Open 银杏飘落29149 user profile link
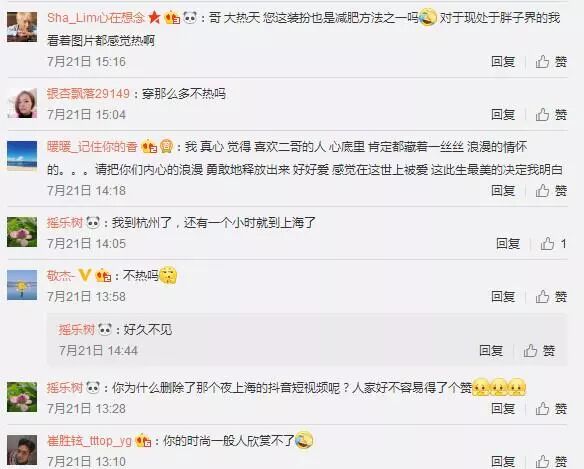The width and height of the screenshot is (584, 469). (x=88, y=94)
